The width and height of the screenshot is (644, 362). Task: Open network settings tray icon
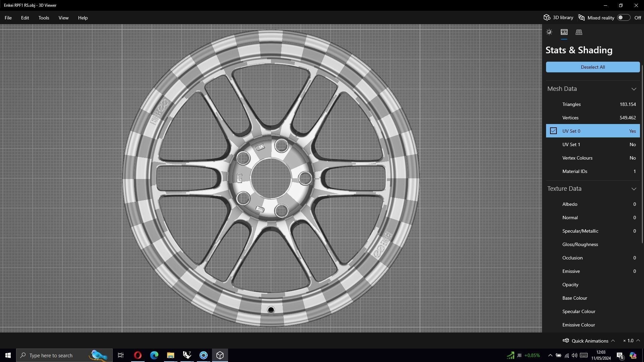567,355
